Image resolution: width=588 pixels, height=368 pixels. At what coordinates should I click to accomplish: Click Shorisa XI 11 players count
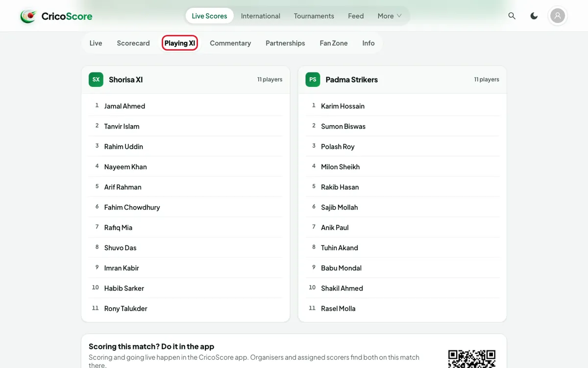coord(269,79)
